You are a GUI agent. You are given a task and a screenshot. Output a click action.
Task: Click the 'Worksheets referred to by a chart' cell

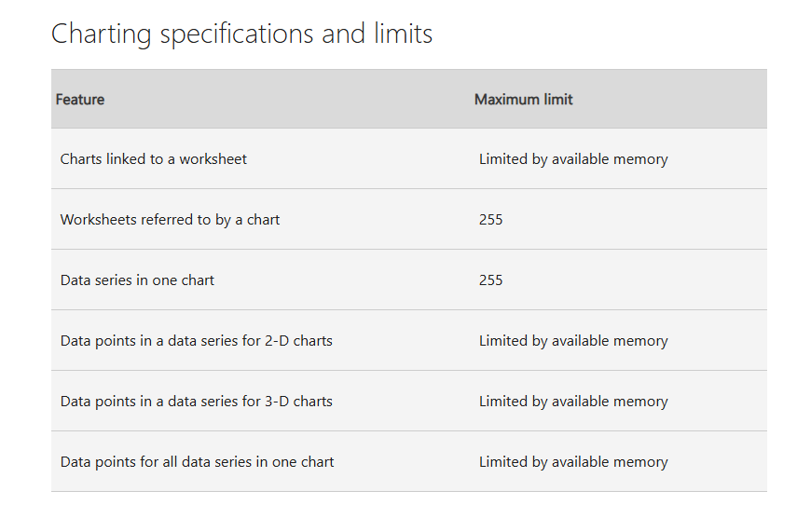coord(170,220)
